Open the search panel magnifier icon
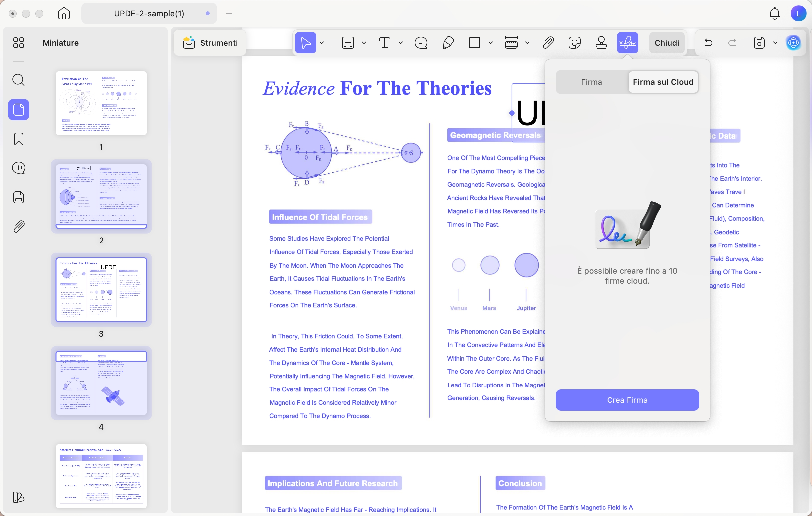 [x=19, y=80]
